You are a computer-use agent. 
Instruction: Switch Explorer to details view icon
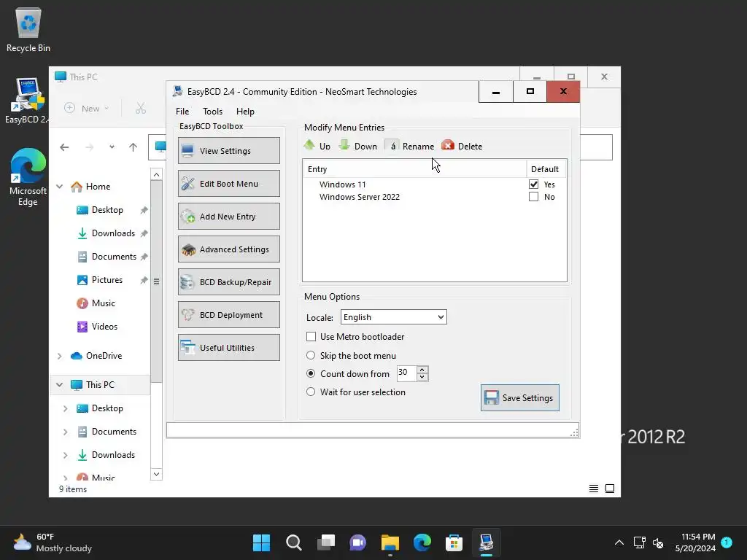point(594,489)
